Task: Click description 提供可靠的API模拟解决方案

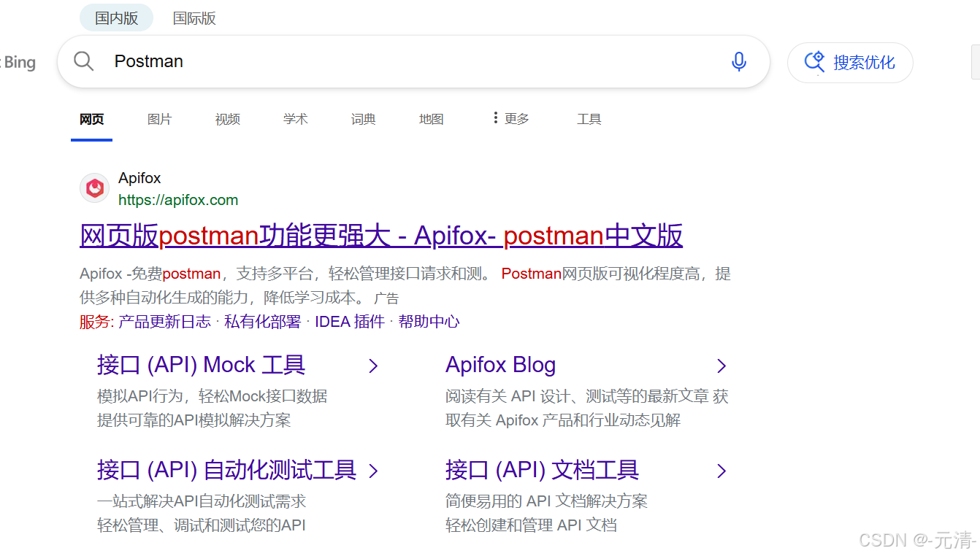Action: pos(194,420)
